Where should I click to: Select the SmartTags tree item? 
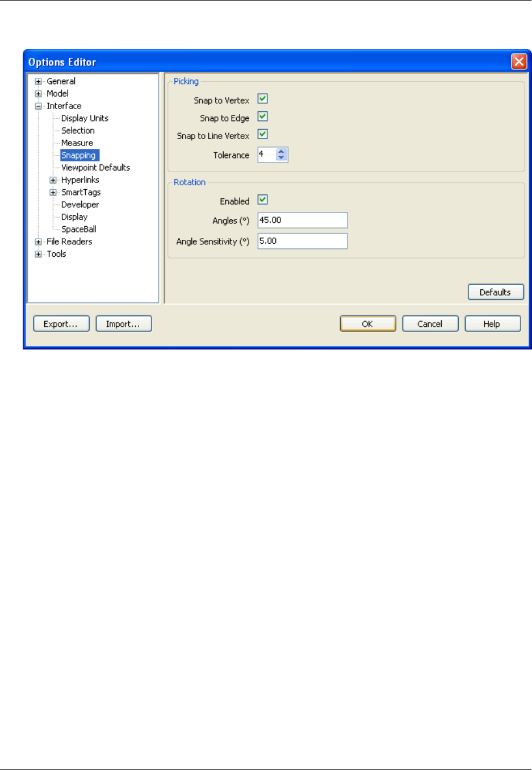[x=81, y=193]
